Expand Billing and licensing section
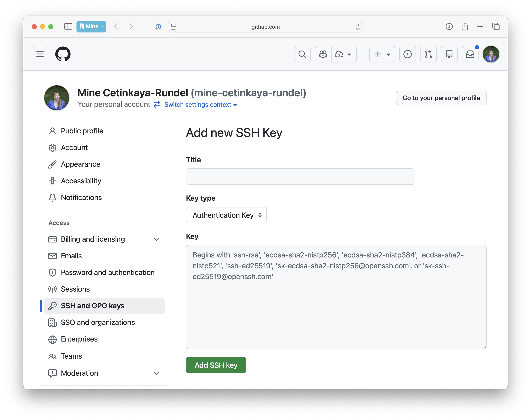This screenshot has width=531, height=420. pos(157,239)
